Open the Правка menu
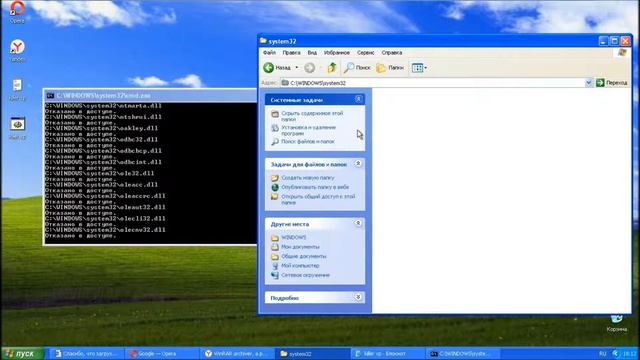Viewport: 640px width, 360px height. [291, 53]
